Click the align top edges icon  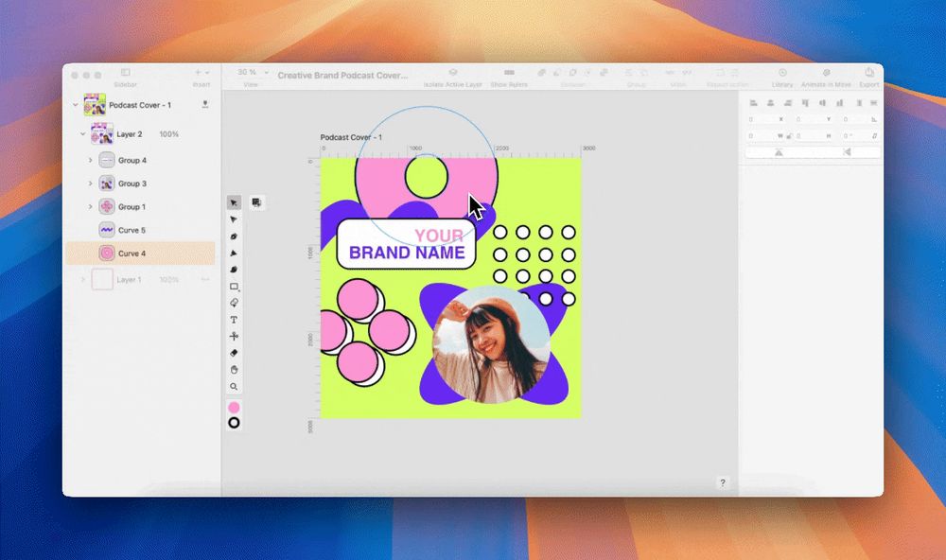(805, 103)
